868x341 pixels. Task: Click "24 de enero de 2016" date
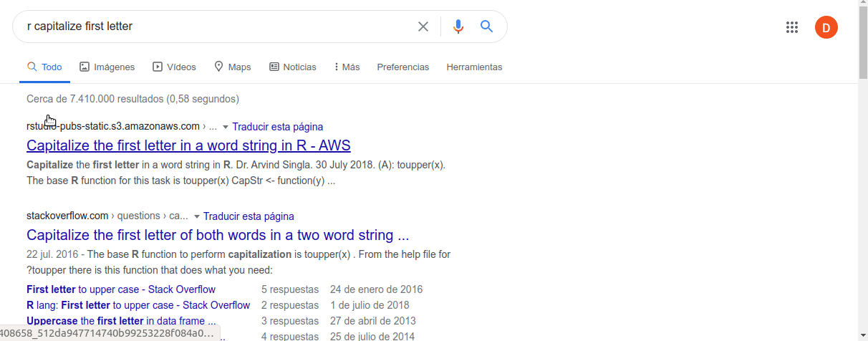[x=377, y=289]
